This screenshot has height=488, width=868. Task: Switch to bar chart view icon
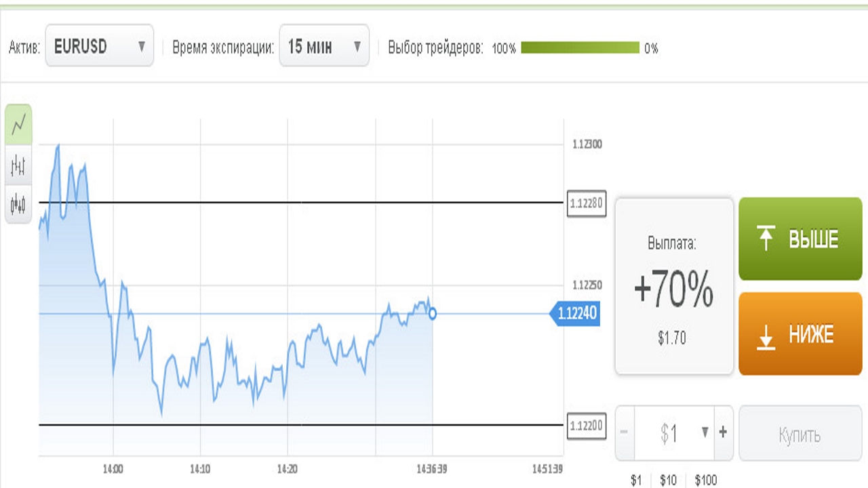click(18, 163)
